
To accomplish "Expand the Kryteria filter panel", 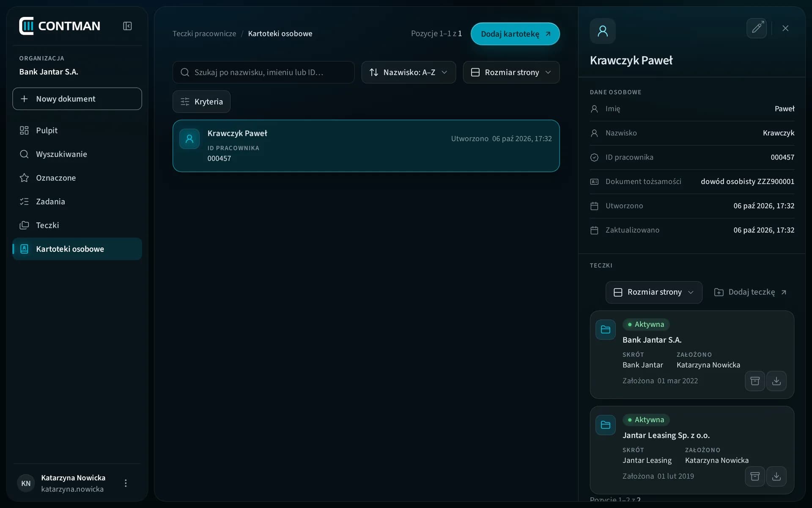I will (201, 102).
